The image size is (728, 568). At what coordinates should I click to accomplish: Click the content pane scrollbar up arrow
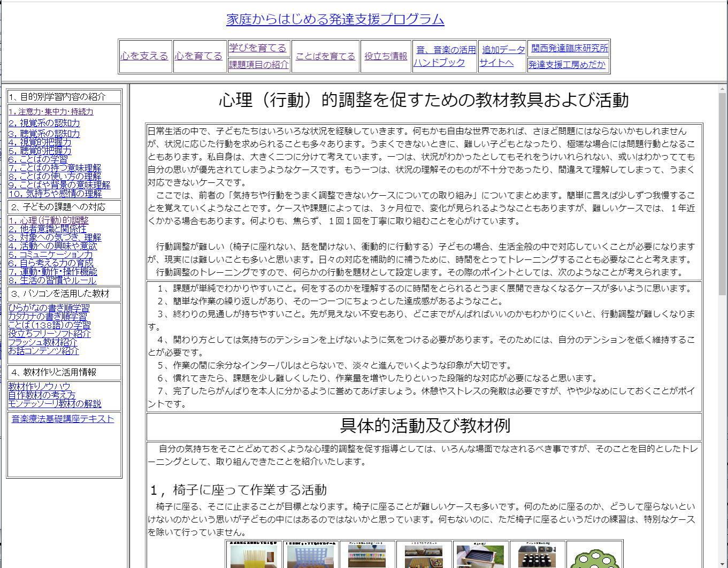pyautogui.click(x=722, y=89)
